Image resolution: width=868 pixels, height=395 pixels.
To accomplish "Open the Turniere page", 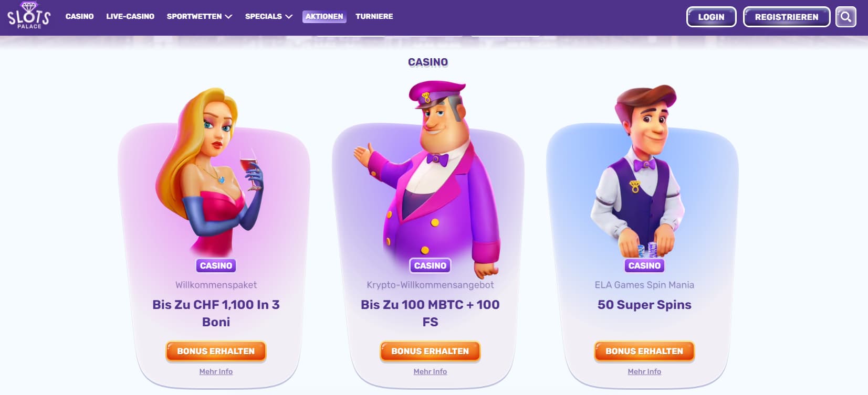I will [374, 16].
